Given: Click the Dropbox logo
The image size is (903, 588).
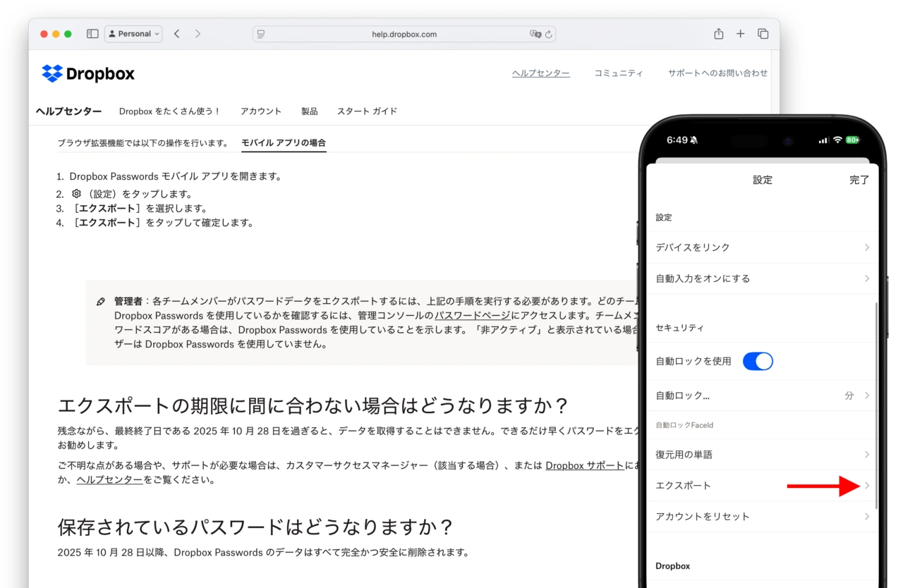Looking at the screenshot, I should [x=88, y=73].
